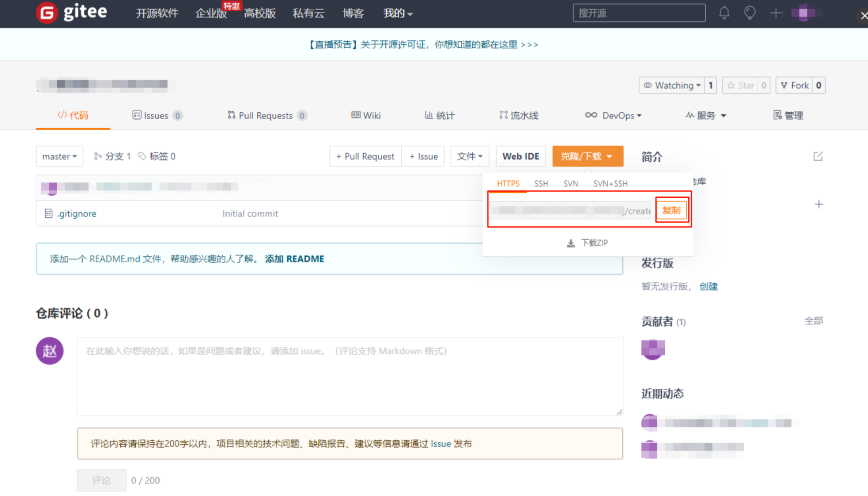The height and width of the screenshot is (496, 868).
Task: Click the download icon next to 下载ZIP
Action: (571, 243)
